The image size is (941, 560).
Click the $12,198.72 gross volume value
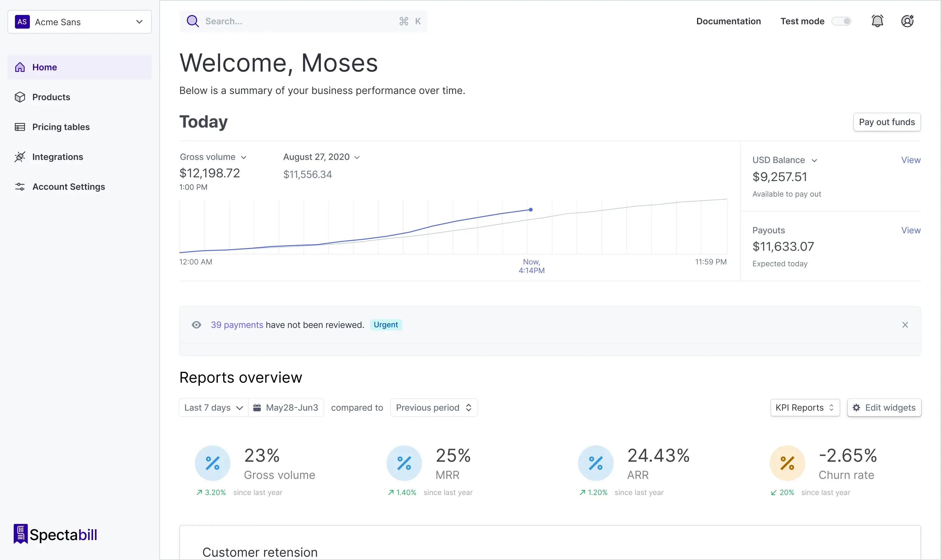coord(209,173)
